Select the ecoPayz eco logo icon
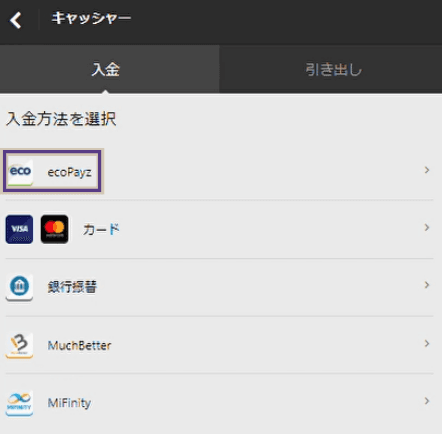The height and width of the screenshot is (434, 442). click(x=20, y=172)
